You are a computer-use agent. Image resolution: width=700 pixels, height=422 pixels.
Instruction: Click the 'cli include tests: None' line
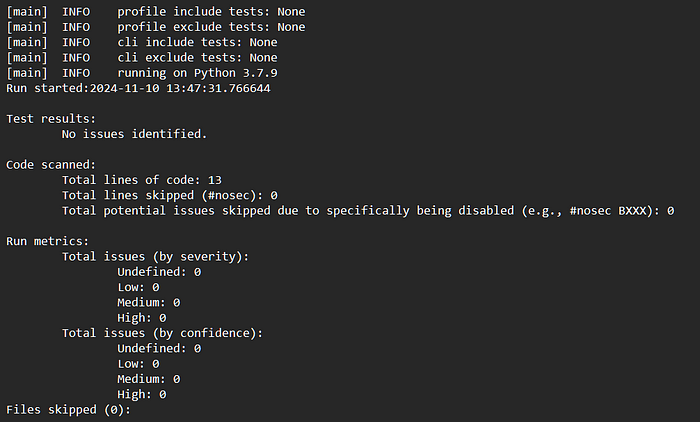pos(197,42)
